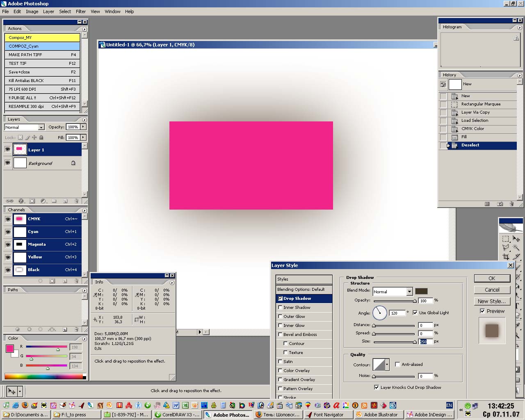Click new document from state icon in History

tap(487, 204)
